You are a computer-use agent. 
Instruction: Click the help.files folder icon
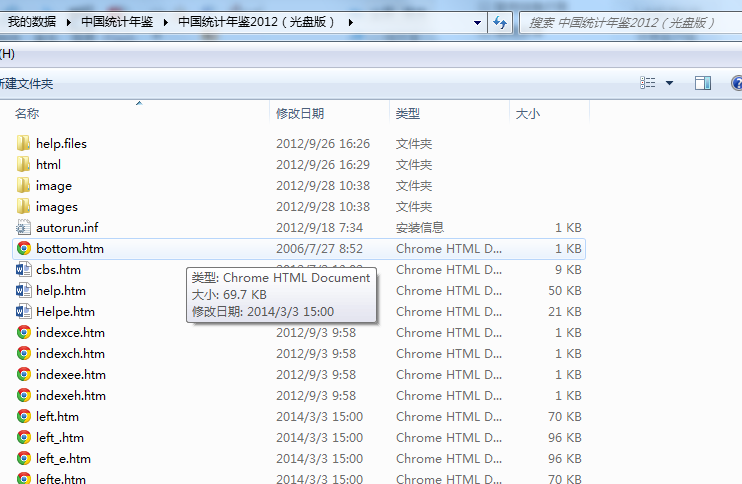pyautogui.click(x=23, y=143)
